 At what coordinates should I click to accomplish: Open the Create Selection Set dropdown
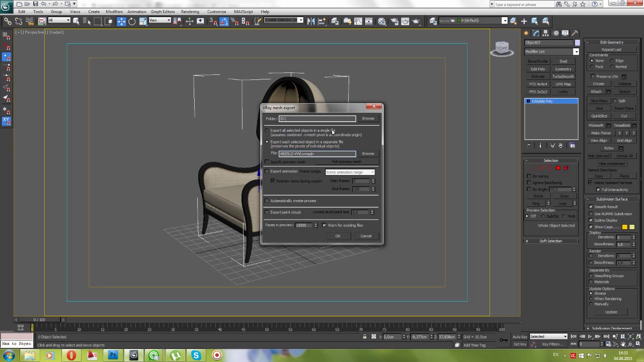(x=284, y=20)
